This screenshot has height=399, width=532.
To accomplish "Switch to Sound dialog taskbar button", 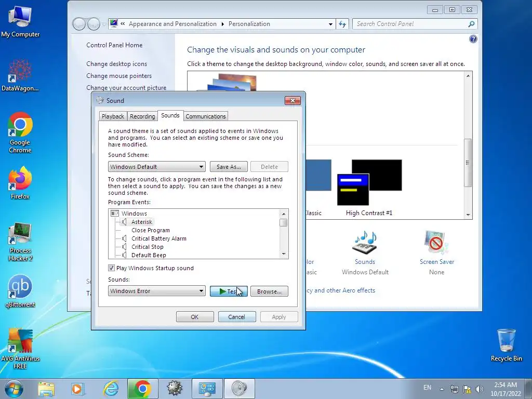I will coord(239,389).
